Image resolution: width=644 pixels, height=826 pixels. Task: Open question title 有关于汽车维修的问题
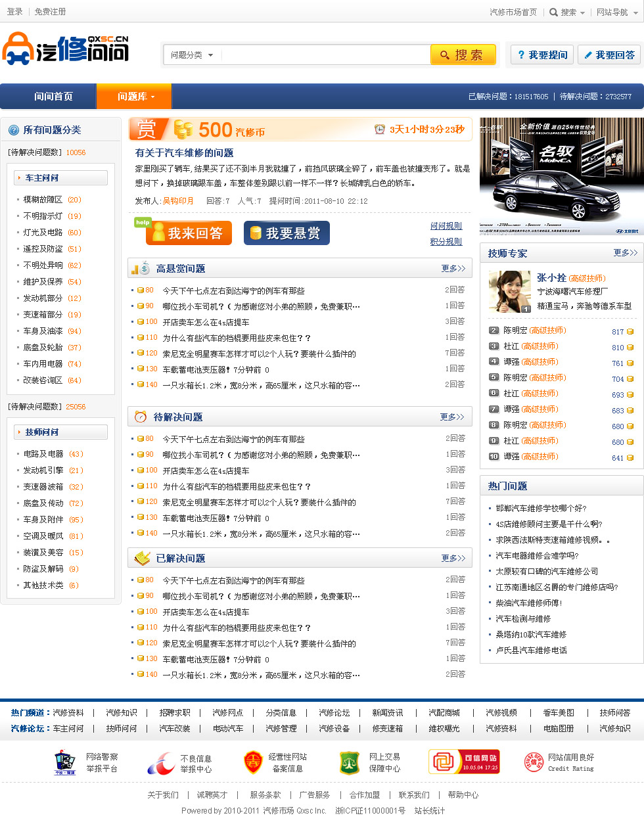(184, 152)
